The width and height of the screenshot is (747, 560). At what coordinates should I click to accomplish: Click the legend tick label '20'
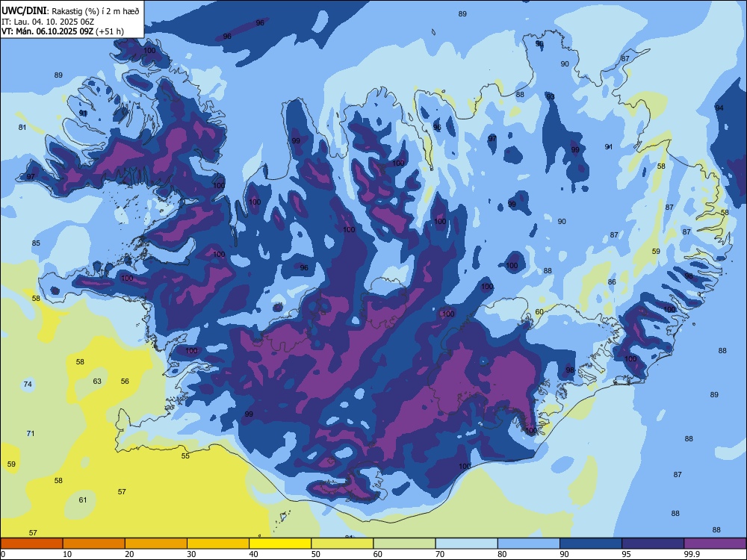(129, 554)
